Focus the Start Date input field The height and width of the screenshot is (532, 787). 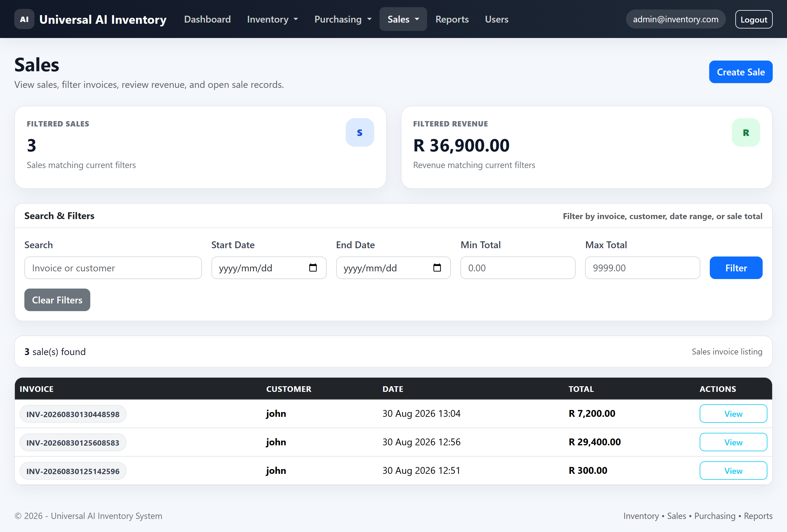269,268
